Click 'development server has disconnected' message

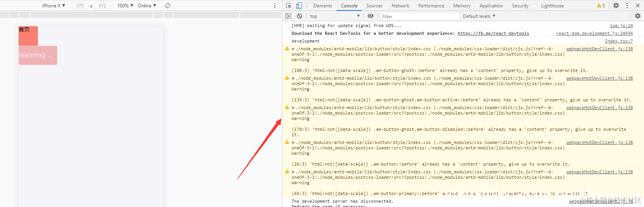point(342,201)
